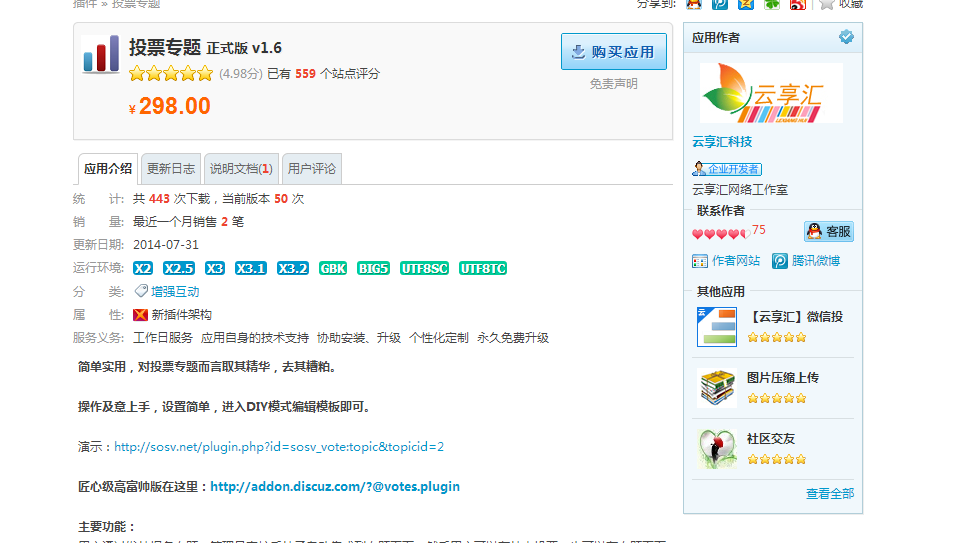Click the 298.00 price text
Image resolution: width=956 pixels, height=543 pixels.
(x=174, y=106)
